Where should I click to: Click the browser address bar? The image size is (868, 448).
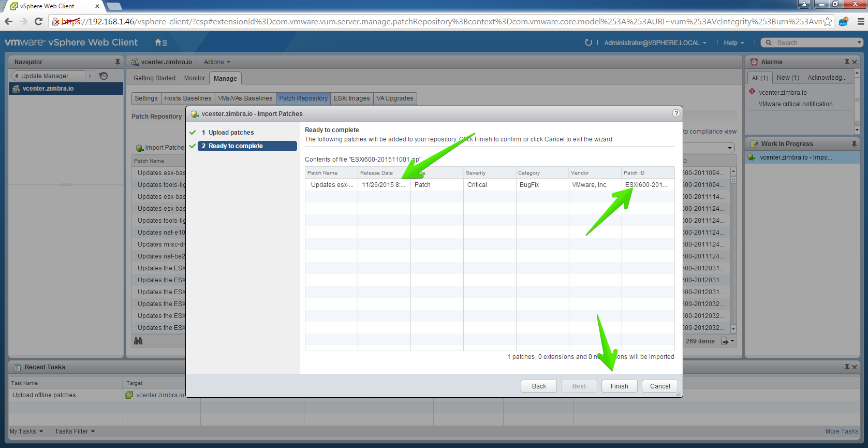click(442, 21)
